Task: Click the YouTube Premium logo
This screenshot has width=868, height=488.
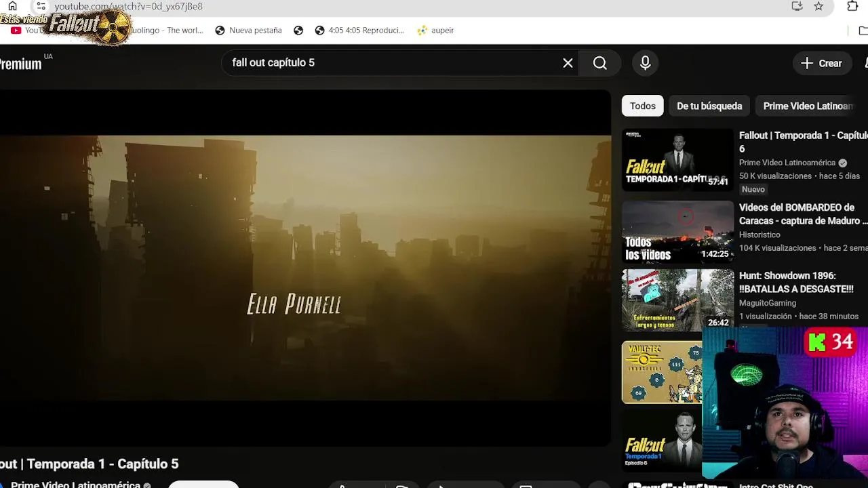Action: (x=21, y=64)
